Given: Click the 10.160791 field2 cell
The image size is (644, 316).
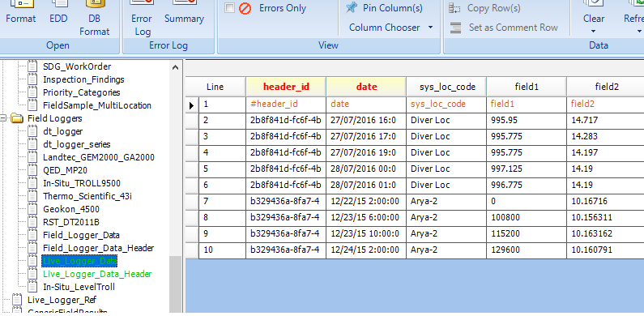Looking at the screenshot, I should [605, 250].
